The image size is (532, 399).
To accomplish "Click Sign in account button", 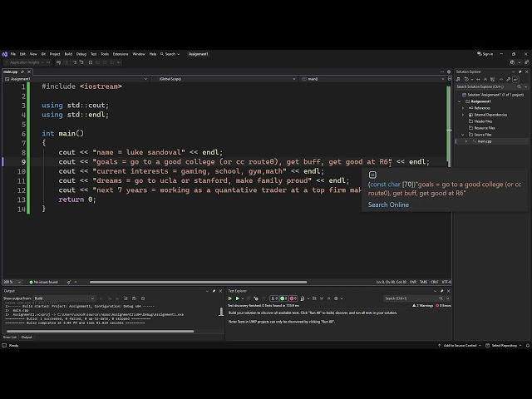I will tap(485, 54).
